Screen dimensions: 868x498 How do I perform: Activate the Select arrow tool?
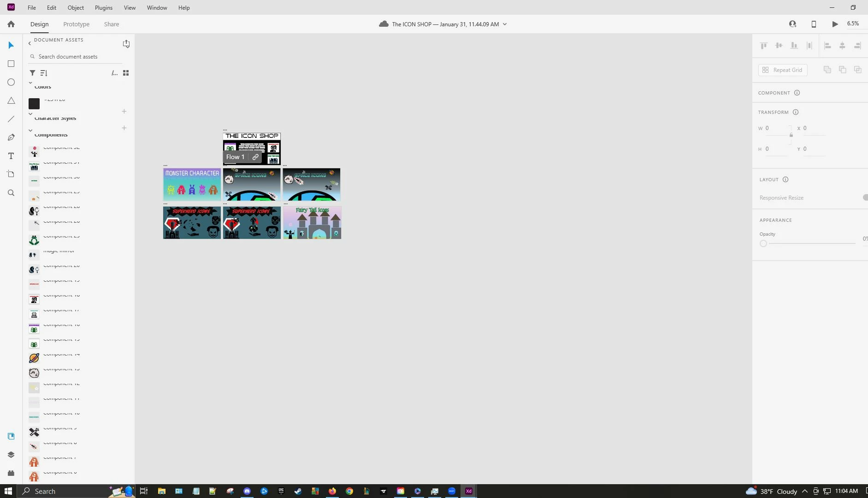(11, 45)
